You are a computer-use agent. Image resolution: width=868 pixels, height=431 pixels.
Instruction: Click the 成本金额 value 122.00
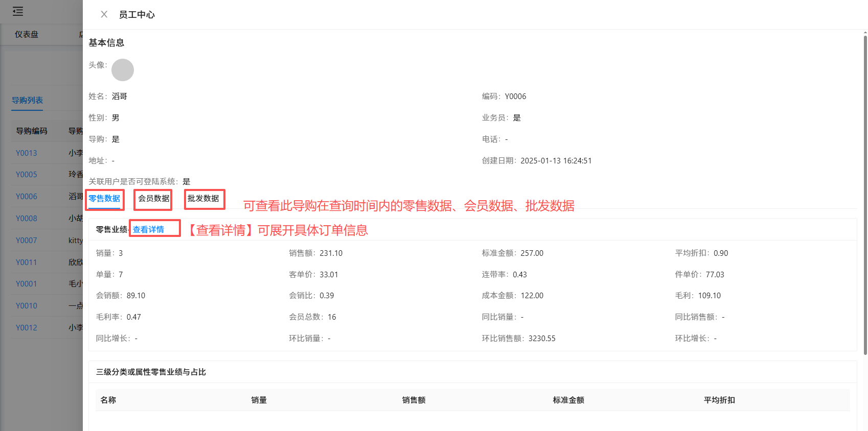(532, 295)
